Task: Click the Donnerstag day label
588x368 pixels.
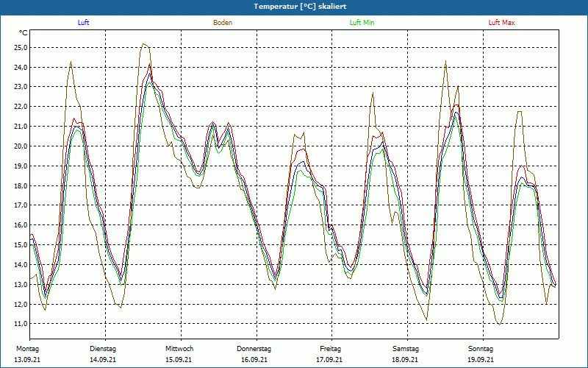Action: 254,349
